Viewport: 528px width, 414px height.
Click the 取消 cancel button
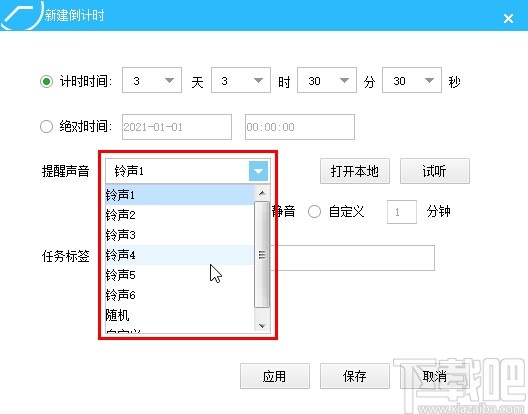[435, 376]
